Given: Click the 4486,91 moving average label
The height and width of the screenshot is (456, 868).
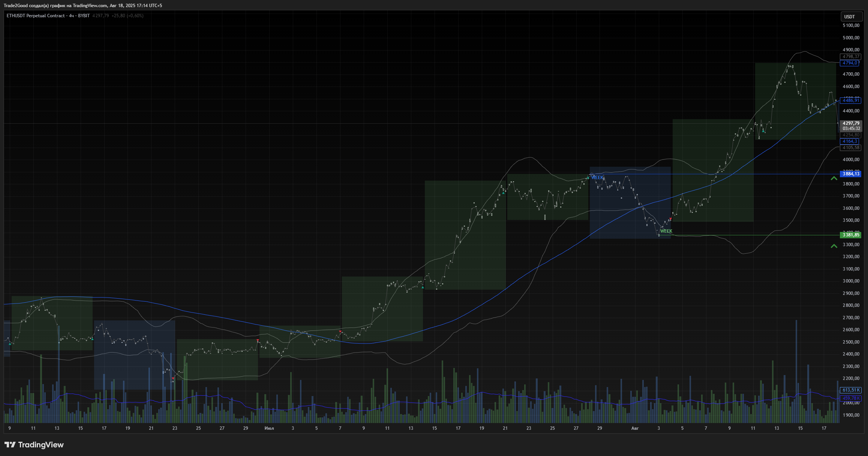Looking at the screenshot, I should pos(850,100).
